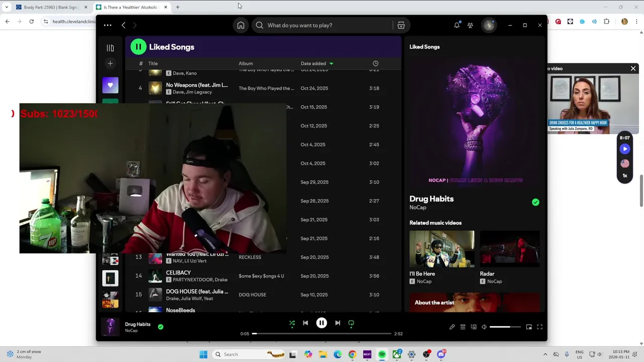Open the Spotify miniplayer icon

click(x=529, y=327)
